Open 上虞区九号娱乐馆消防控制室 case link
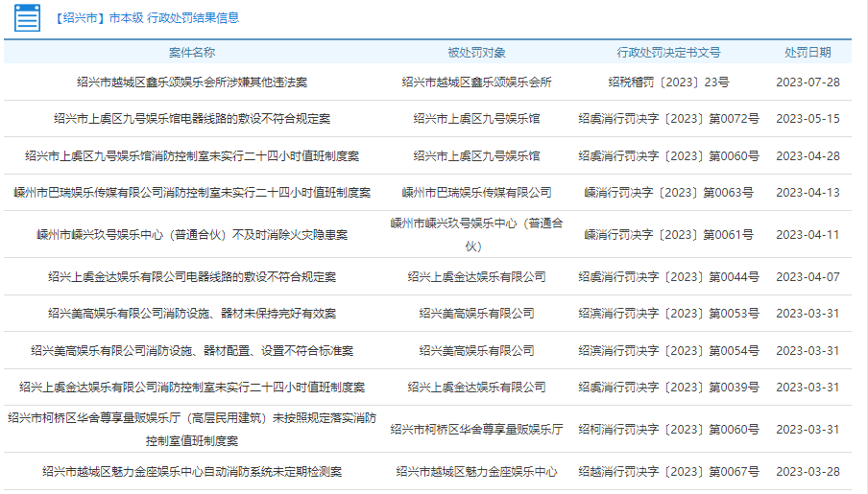The image size is (868, 494). pyautogui.click(x=192, y=155)
